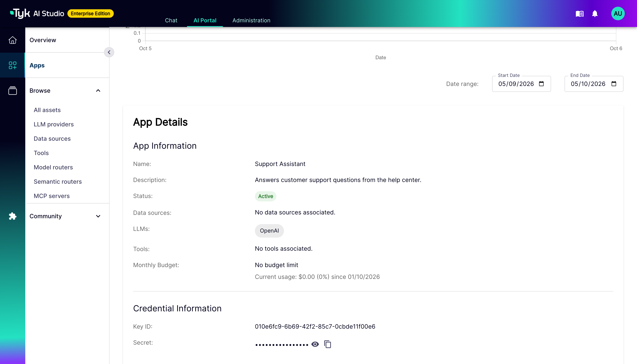The image size is (637, 364).
Task: Click the Active status badge
Action: [265, 196]
